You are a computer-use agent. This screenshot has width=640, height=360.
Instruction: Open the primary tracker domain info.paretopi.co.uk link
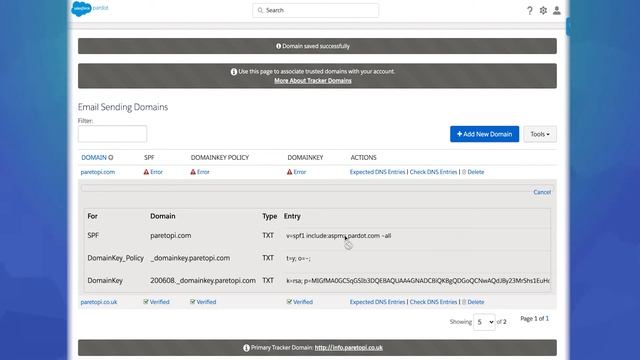349,348
